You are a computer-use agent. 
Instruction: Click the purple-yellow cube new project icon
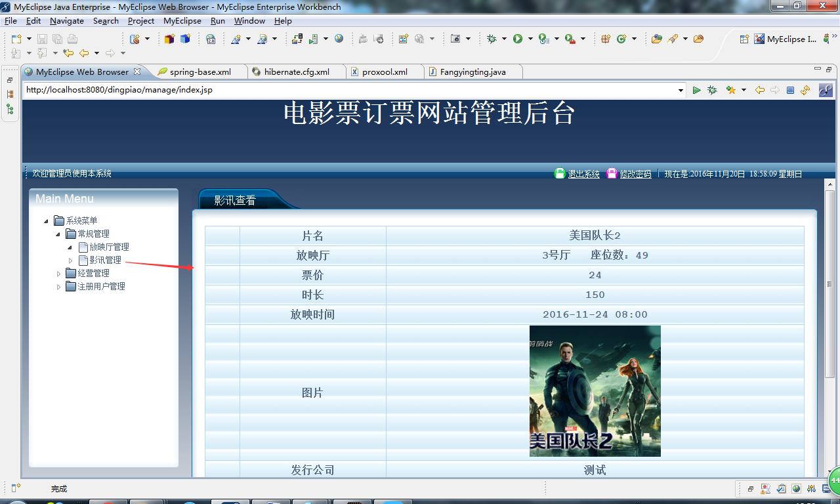coord(169,39)
